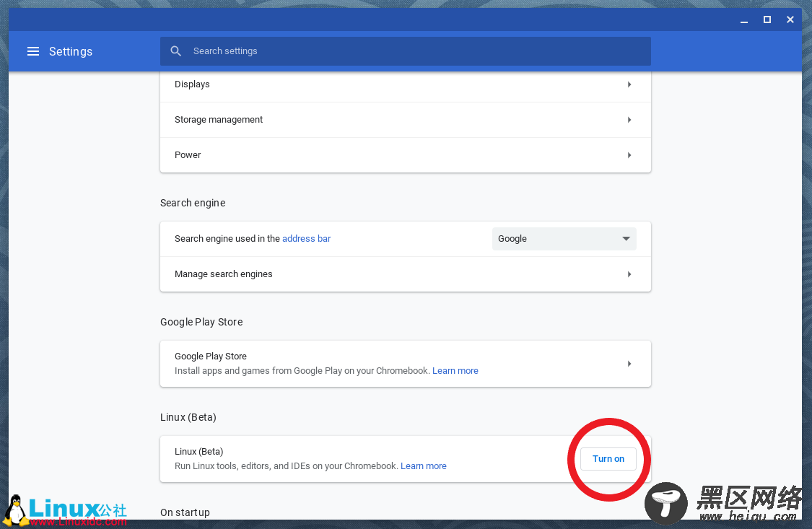Click the Linux (Beta) section heading
Viewport: 812px width, 529px height.
[188, 417]
